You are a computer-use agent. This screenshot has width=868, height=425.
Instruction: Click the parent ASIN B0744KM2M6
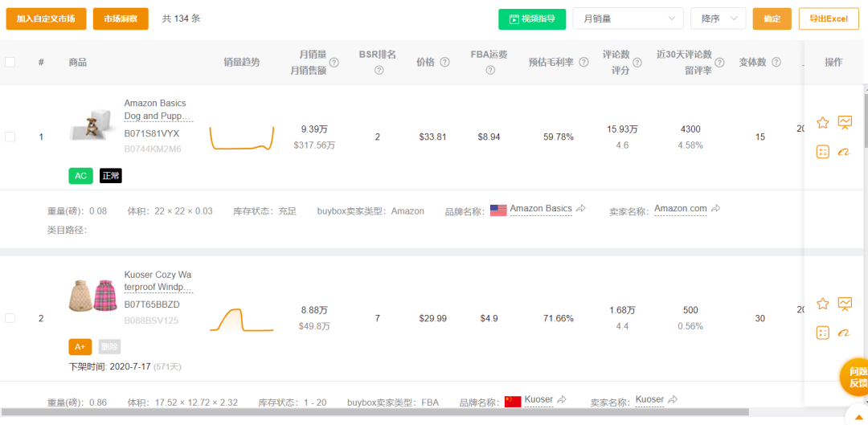point(153,149)
